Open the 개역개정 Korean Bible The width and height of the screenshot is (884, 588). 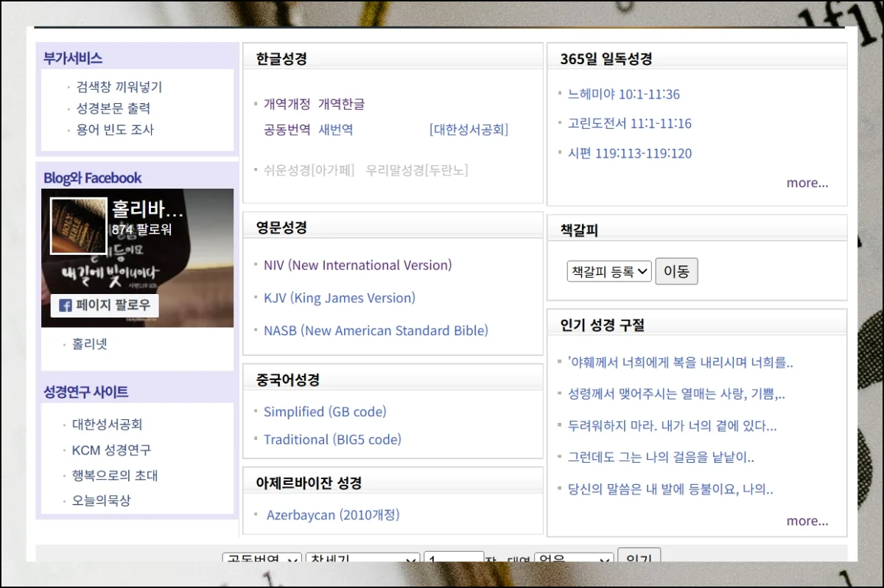pos(287,104)
